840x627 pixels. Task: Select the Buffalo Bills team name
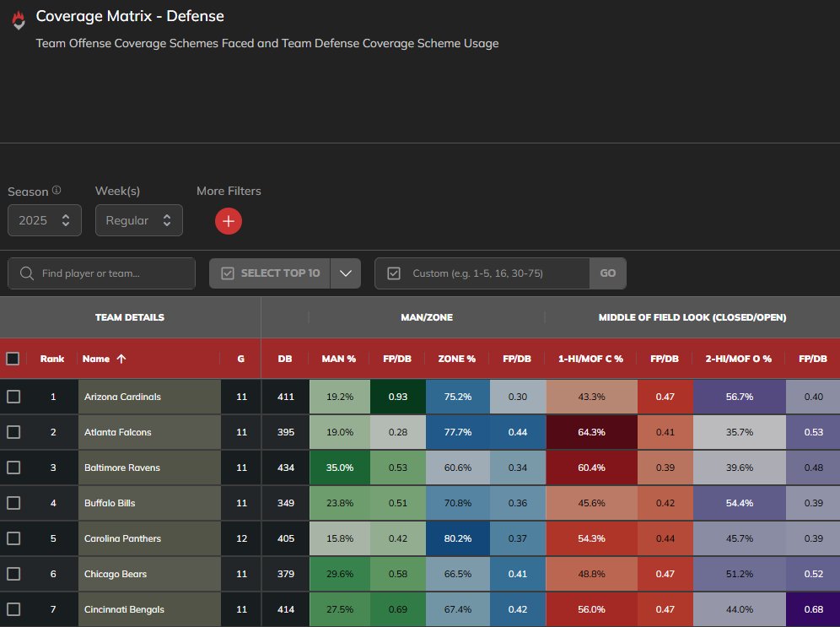[110, 503]
